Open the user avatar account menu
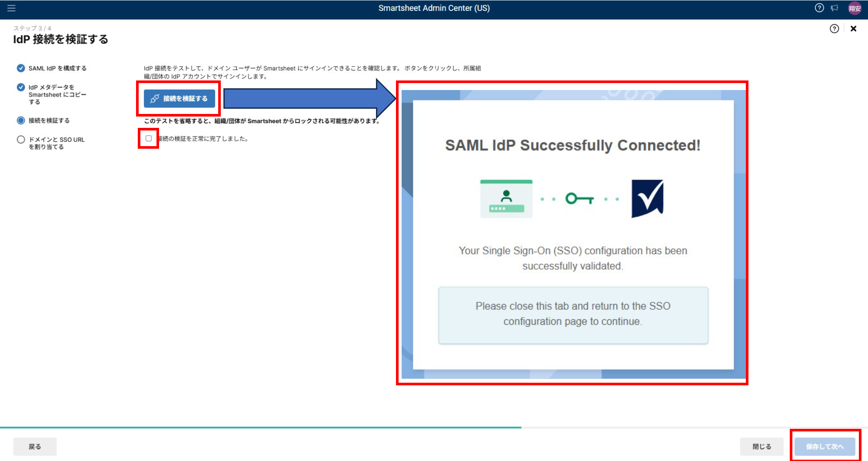Image resolution: width=868 pixels, height=461 pixels. click(x=855, y=8)
